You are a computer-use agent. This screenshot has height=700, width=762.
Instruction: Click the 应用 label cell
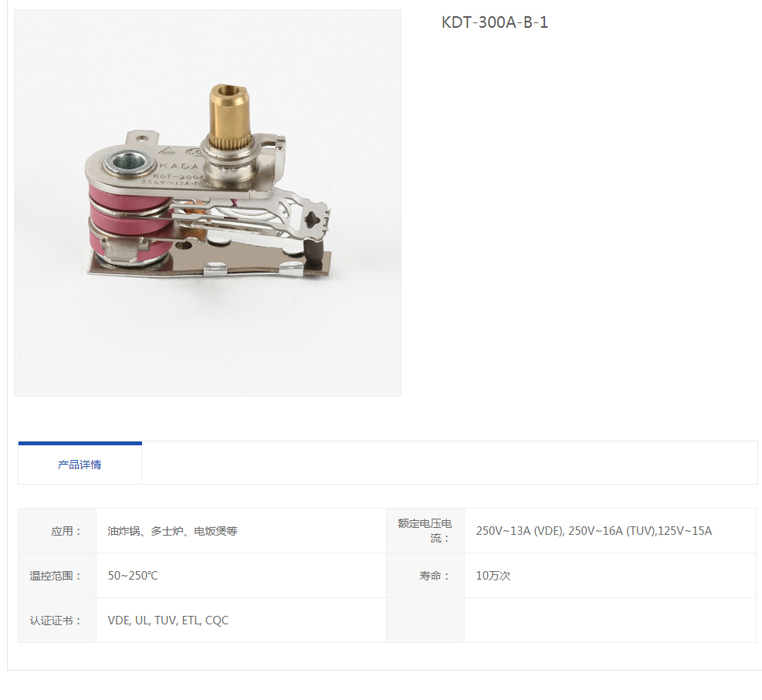point(57,530)
